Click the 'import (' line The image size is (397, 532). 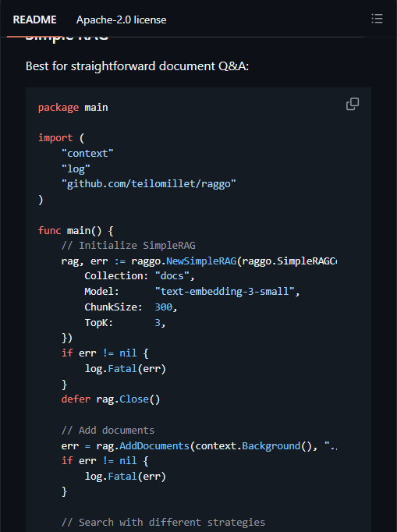click(61, 138)
